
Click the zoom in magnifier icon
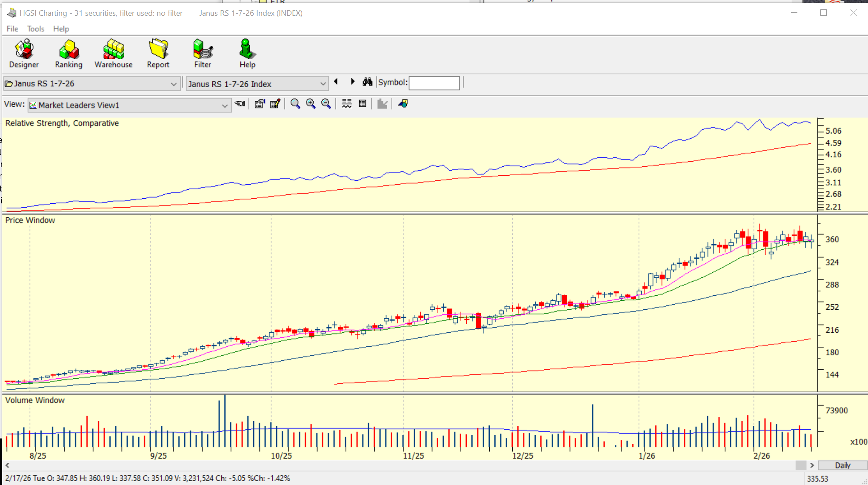click(311, 104)
